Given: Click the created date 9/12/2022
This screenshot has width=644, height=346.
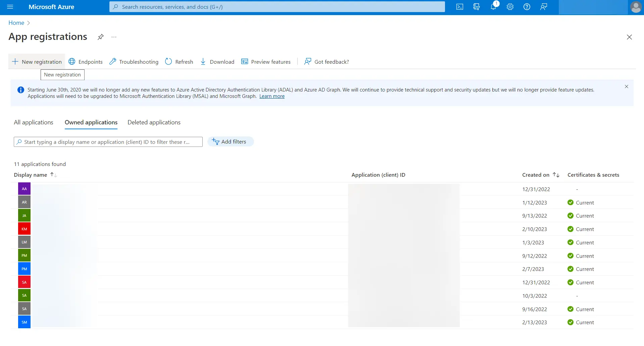Looking at the screenshot, I should (x=535, y=256).
